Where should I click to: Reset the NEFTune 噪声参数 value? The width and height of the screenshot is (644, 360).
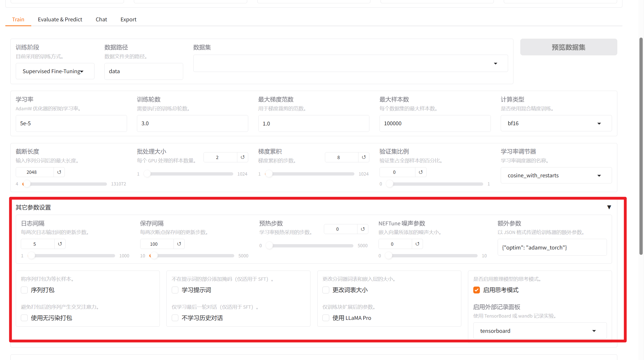[417, 244]
